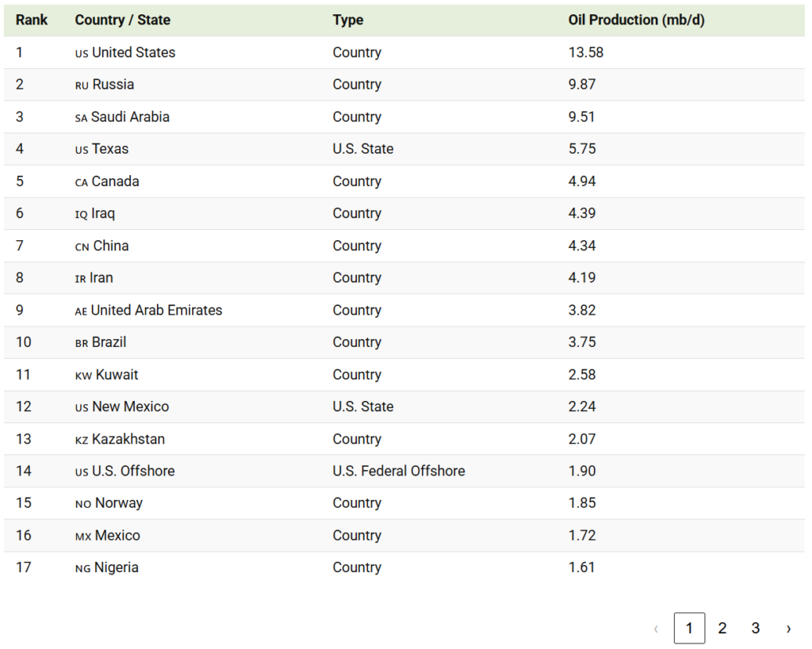Click the previous page arrow
This screenshot has width=812, height=649.
[656, 628]
